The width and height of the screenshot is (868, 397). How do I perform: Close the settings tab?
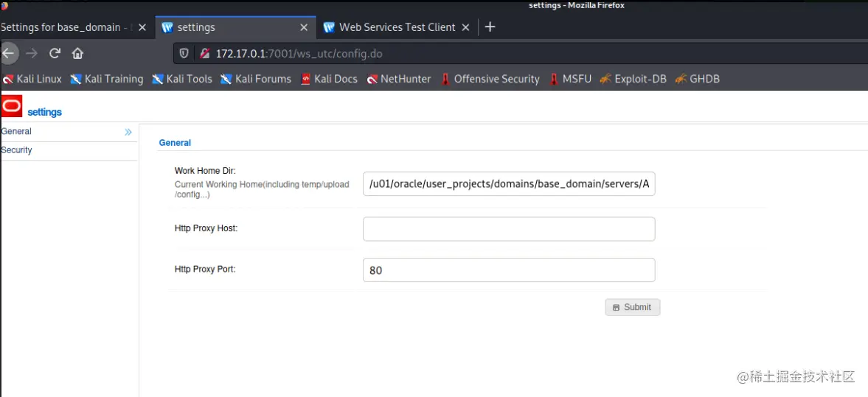point(303,27)
